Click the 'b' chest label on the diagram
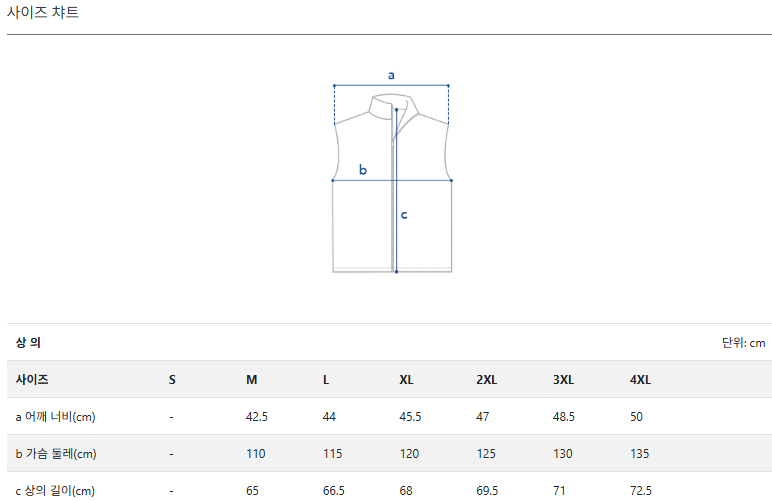The height and width of the screenshot is (501, 772). coord(363,170)
